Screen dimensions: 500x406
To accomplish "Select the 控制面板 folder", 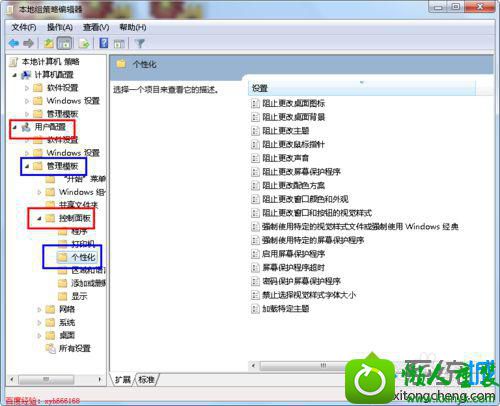I will pyautogui.click(x=75, y=218).
